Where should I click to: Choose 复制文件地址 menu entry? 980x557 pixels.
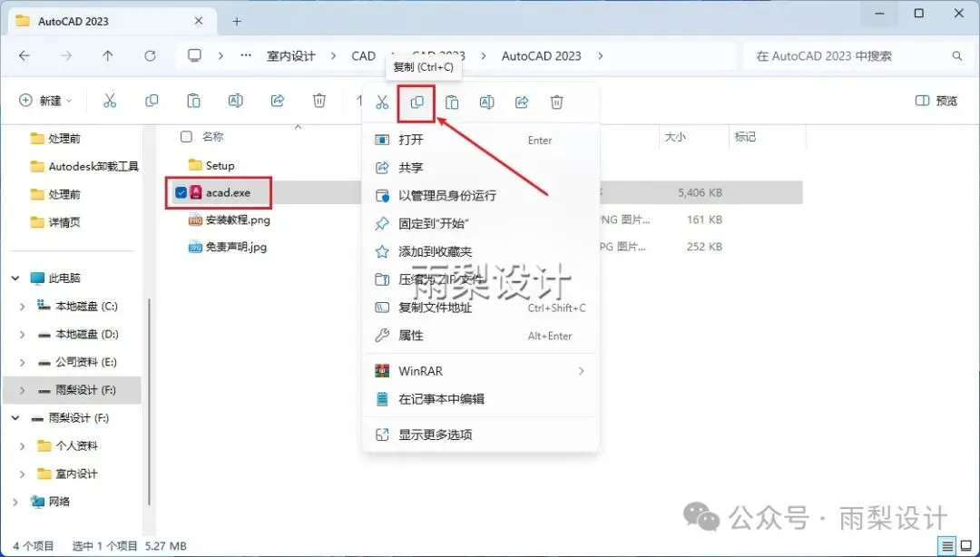(x=480, y=308)
